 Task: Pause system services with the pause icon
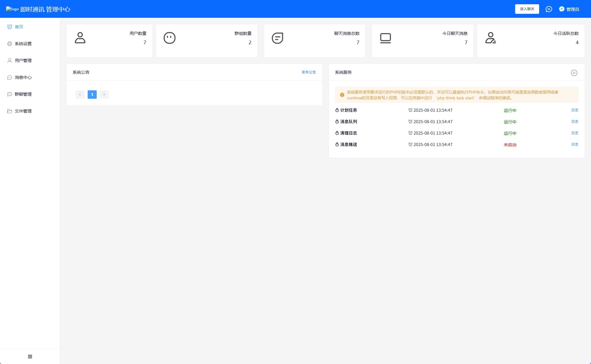click(x=574, y=73)
